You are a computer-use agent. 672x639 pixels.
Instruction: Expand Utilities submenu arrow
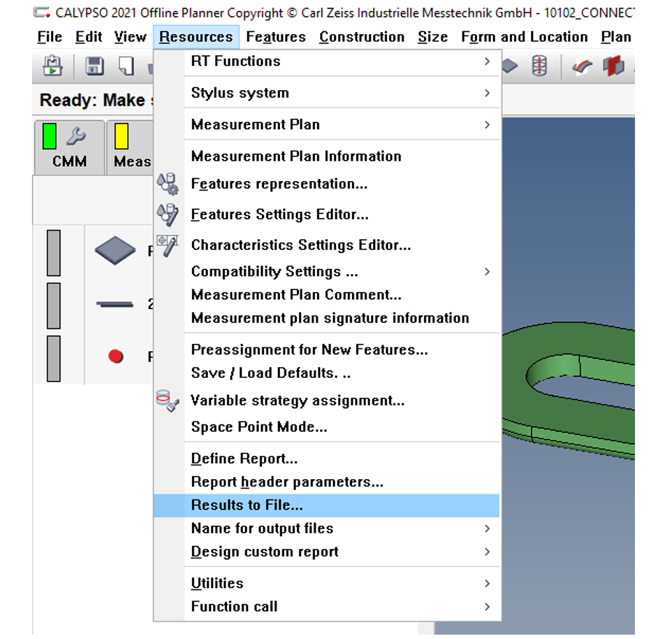tap(487, 583)
